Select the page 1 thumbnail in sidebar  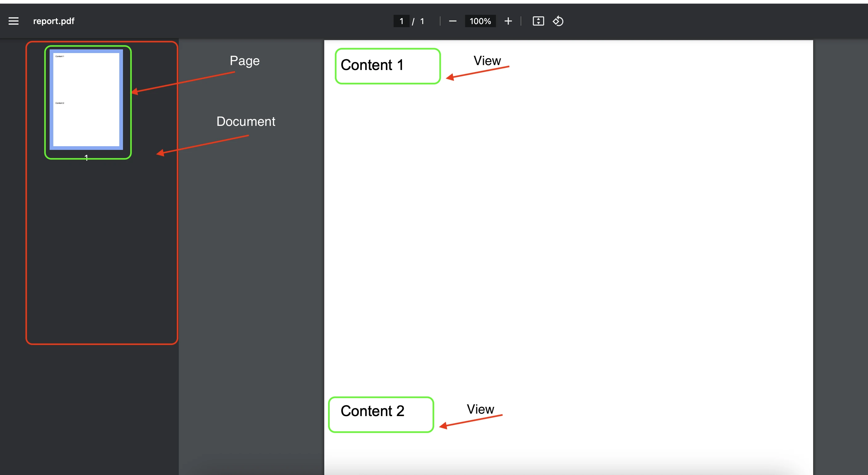(86, 99)
